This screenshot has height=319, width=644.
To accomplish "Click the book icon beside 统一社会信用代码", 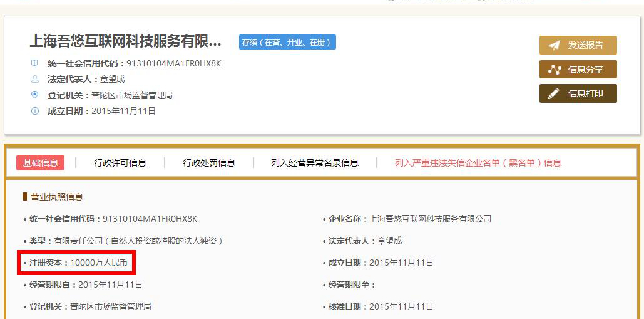I will click(35, 63).
